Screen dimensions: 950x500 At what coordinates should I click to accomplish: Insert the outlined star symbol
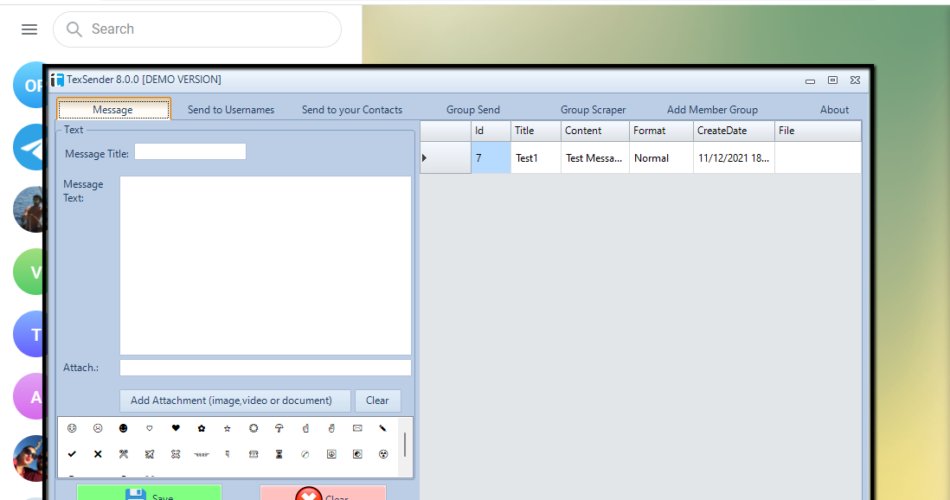227,428
